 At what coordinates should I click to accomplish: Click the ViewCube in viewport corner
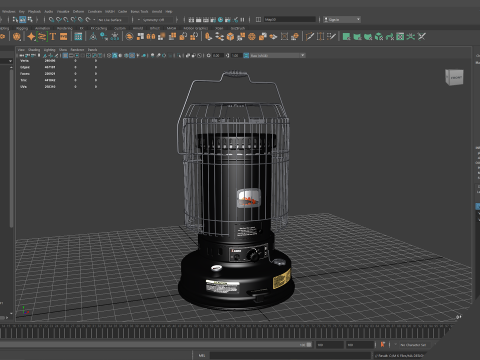[454, 77]
